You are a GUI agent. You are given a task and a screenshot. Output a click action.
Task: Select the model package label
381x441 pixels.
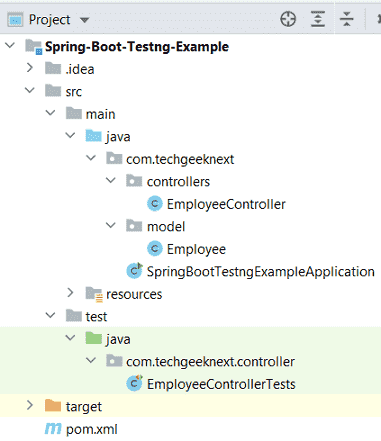(166, 227)
